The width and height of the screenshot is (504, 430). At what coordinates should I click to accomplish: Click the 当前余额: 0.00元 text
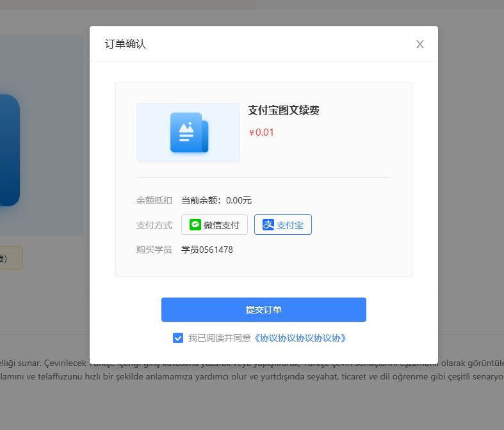tap(216, 200)
